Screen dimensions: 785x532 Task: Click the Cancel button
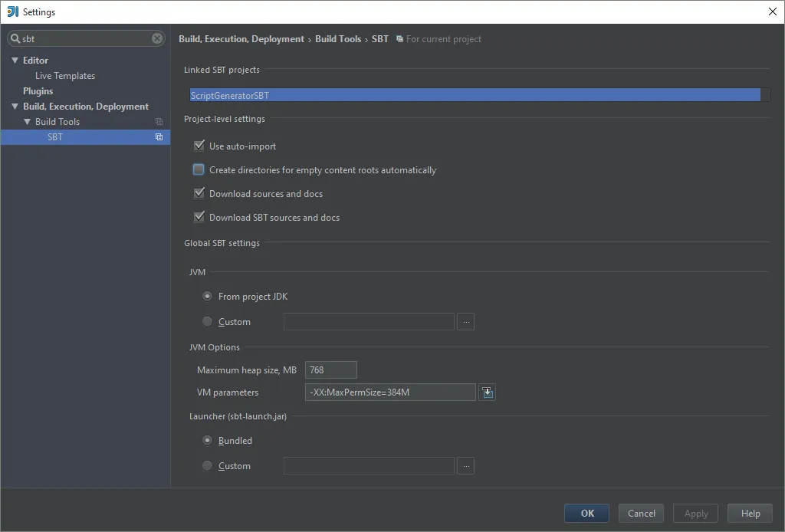pyautogui.click(x=642, y=514)
